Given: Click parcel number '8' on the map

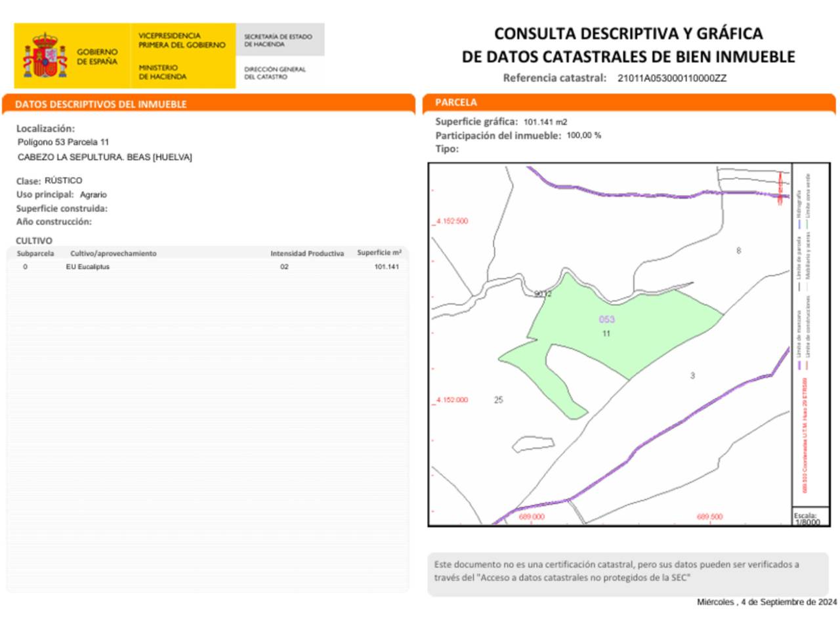Looking at the screenshot, I should click(x=739, y=251).
